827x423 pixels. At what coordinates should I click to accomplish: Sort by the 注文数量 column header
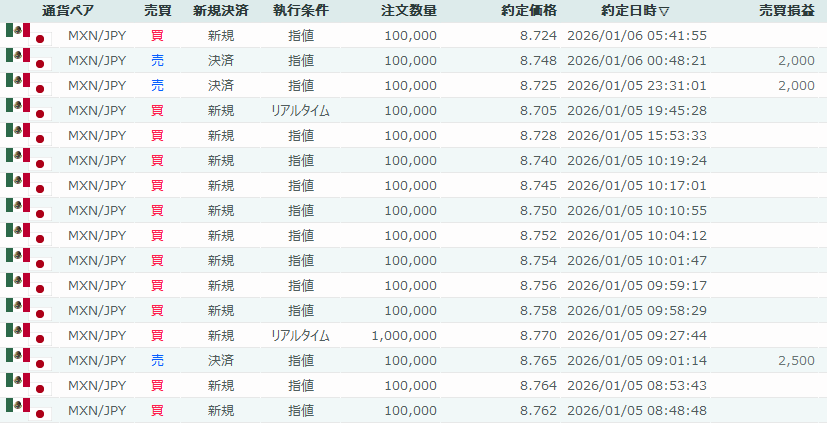tap(408, 11)
